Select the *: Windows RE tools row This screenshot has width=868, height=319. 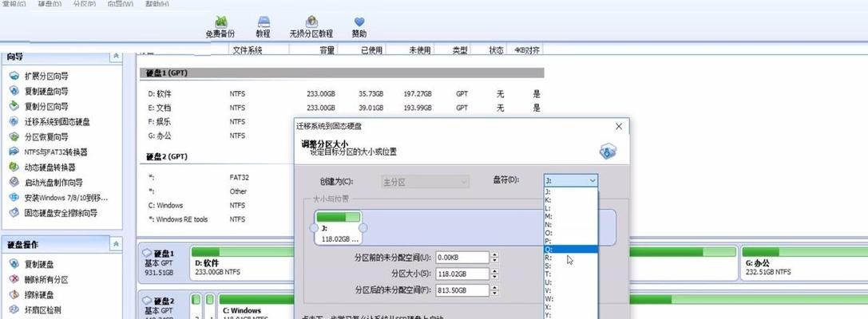click(217, 219)
